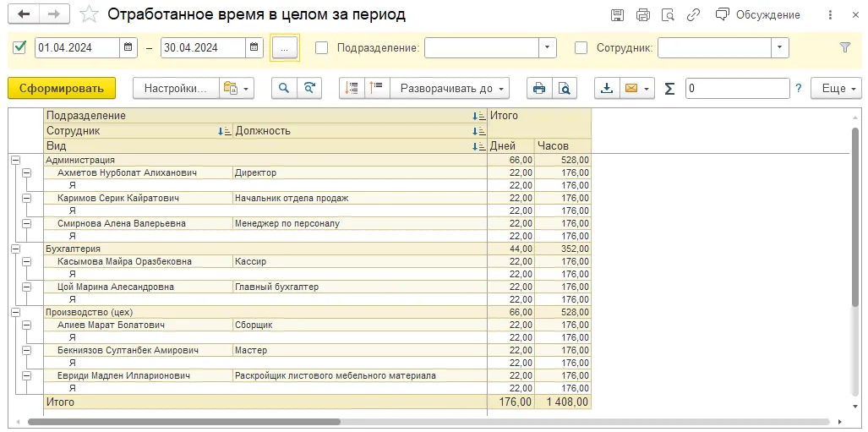Open the Обсуждение discussion panel
Viewport: 868px width, 432px height.
click(x=758, y=15)
